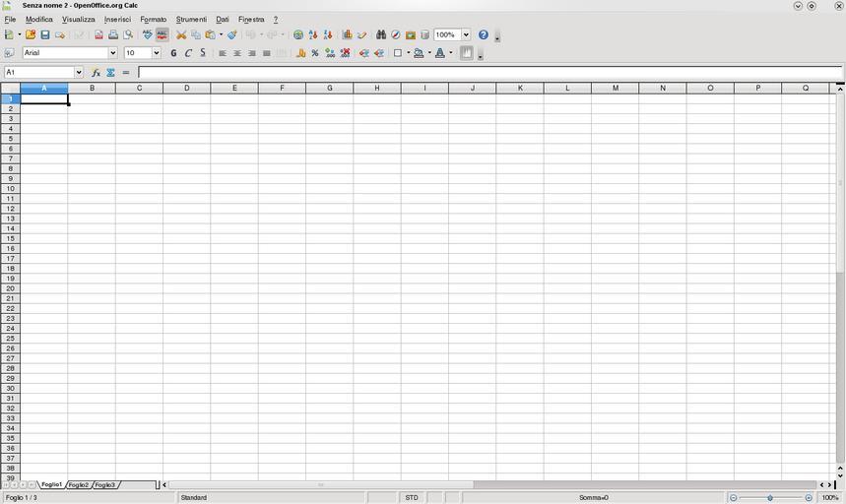Expand the Name Box dropdown arrow
Viewport: 846px width, 504px height.
79,73
